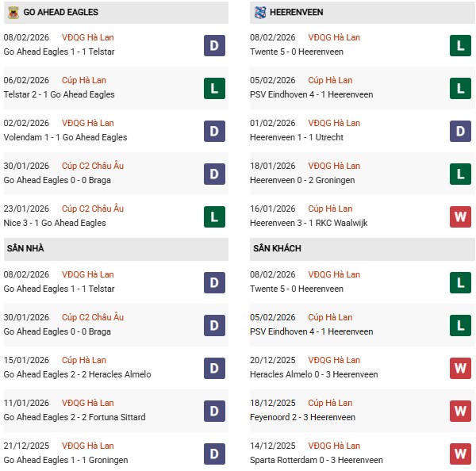The image size is (476, 471).
Task: Click the D badge for Go Ahead Eagles 2 - 2 Fortuna Sittard
Action: 214,411
